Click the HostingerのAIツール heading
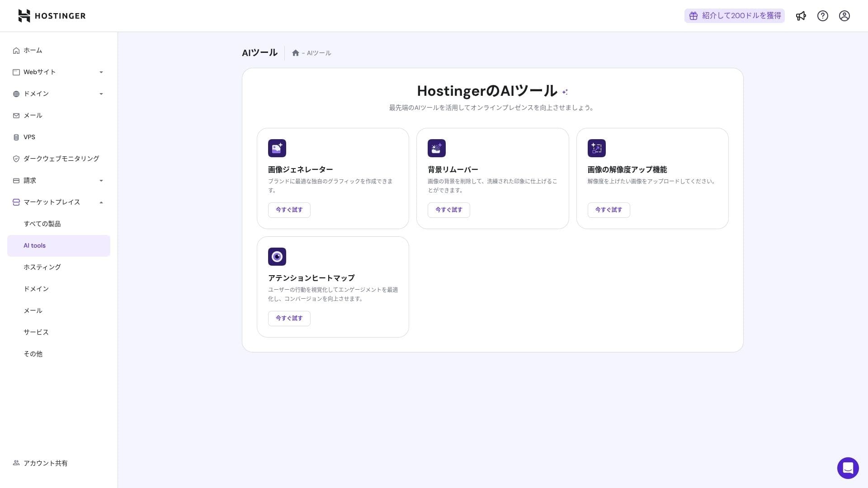 click(x=487, y=91)
